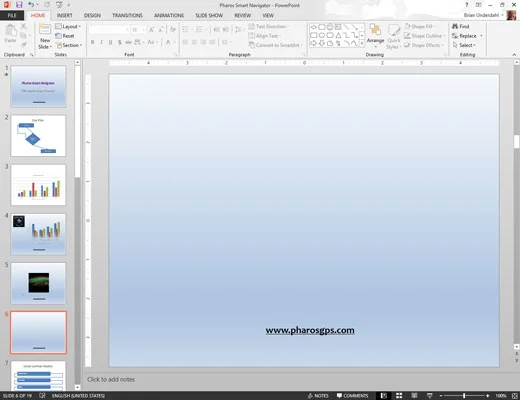Image resolution: width=520 pixels, height=400 pixels.
Task: Open Brian Underdahl account menu
Action: point(484,15)
